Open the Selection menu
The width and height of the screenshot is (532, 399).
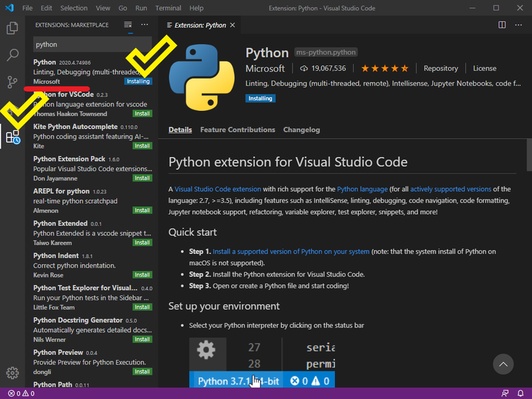[x=74, y=8]
